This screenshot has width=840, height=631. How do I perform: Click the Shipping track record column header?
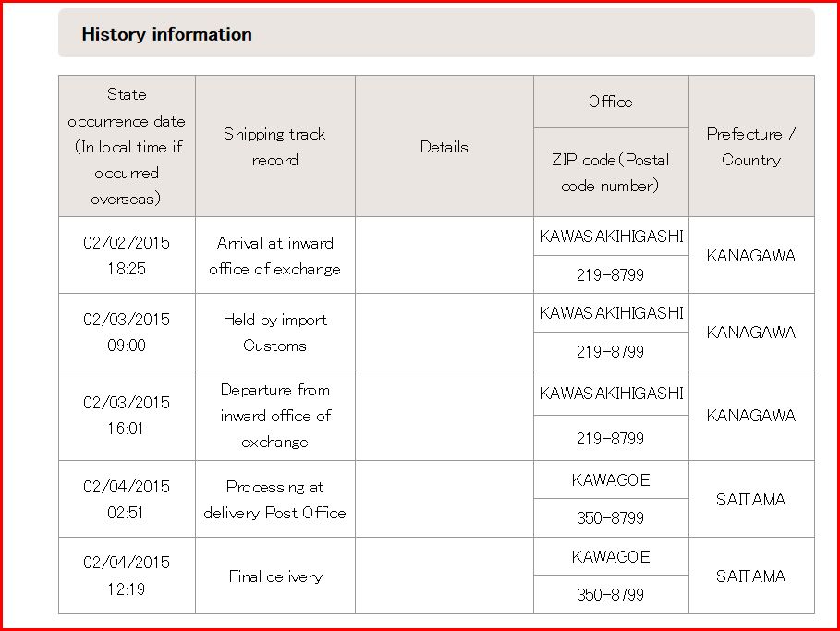[274, 147]
